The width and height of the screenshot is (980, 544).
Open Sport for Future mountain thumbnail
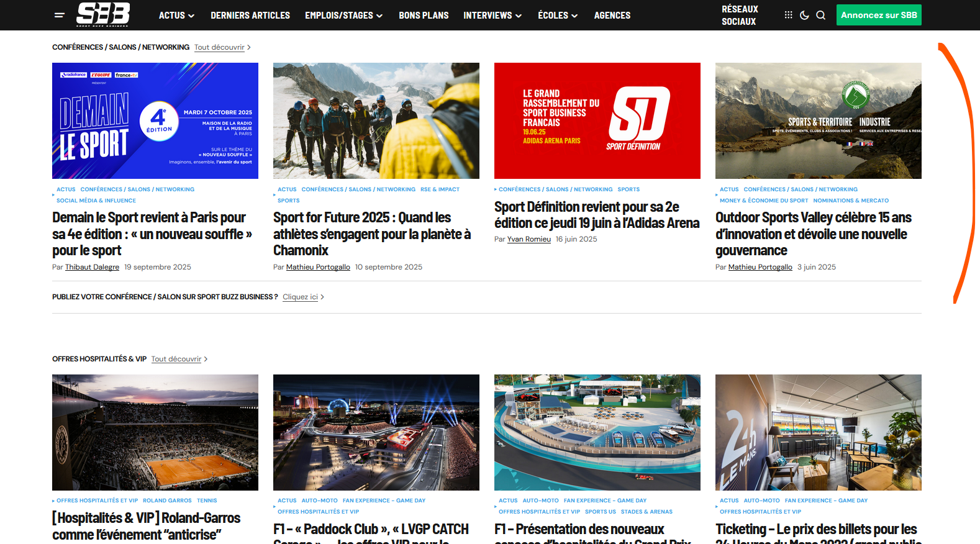coord(376,120)
